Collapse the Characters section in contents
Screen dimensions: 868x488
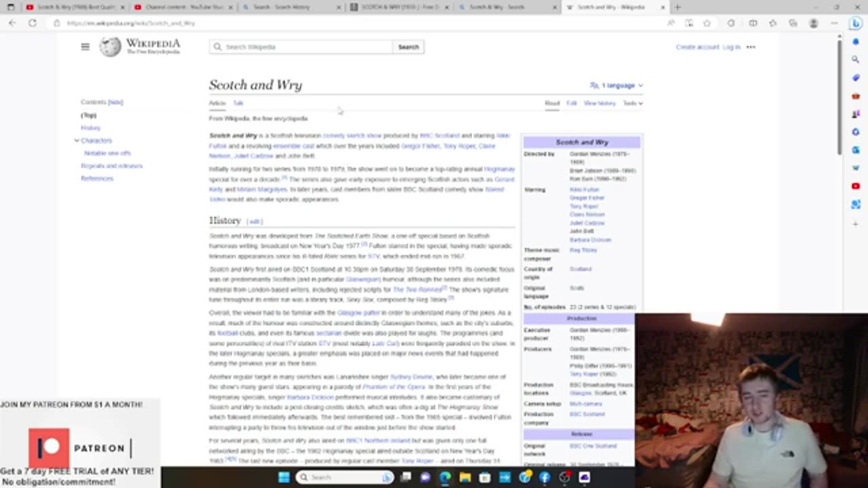77,140
